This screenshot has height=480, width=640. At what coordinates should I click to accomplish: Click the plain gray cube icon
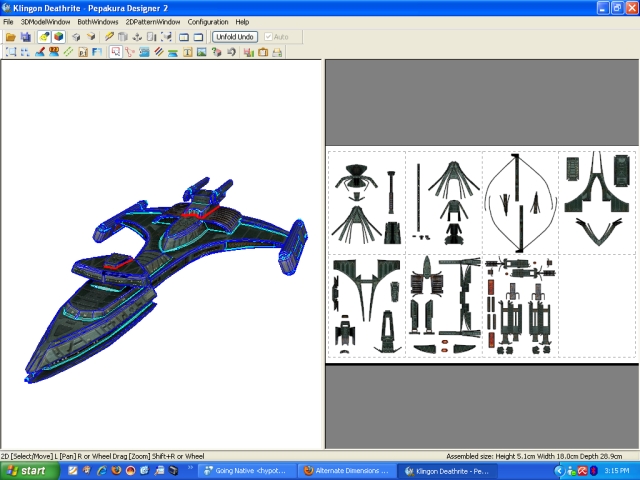(76, 37)
